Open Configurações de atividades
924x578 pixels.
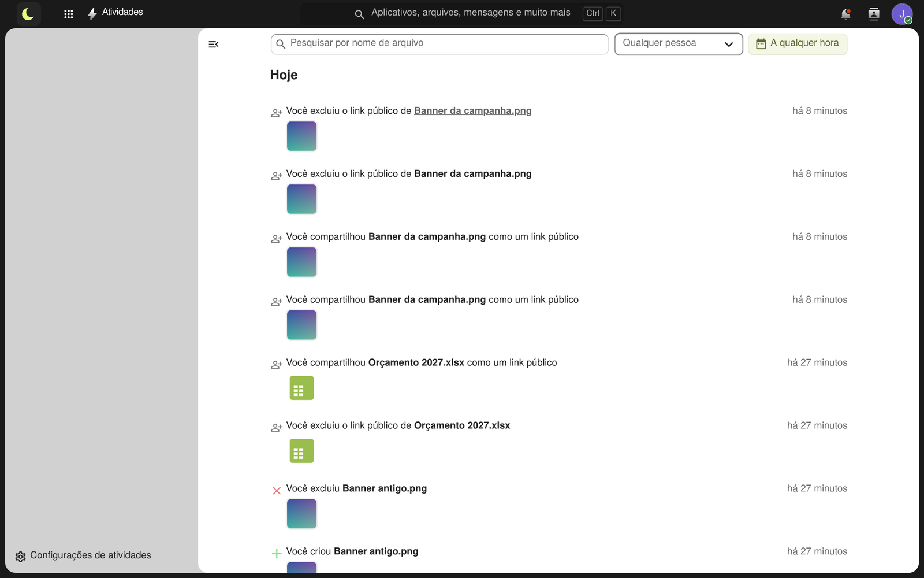(83, 555)
